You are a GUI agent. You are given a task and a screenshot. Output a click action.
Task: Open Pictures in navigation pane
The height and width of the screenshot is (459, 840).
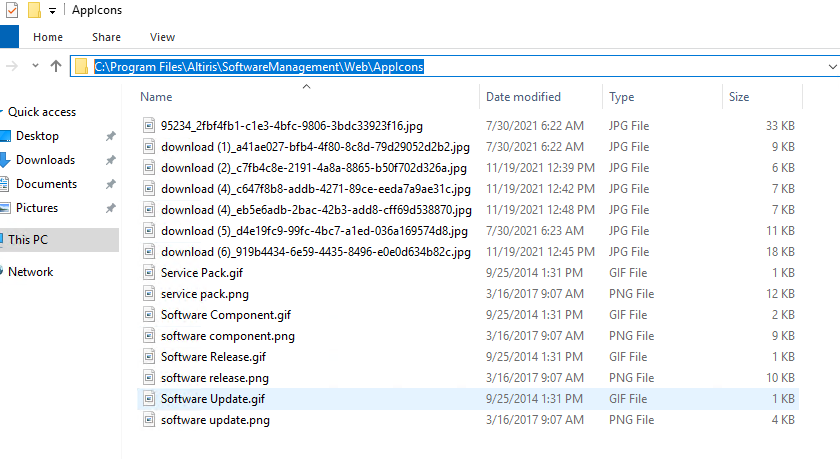point(37,208)
